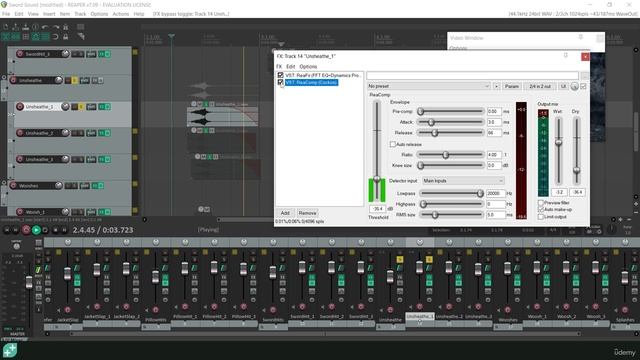Viewport: 640px width, 360px height.
Task: Click the 2/4 in 2 out button
Action: click(x=540, y=86)
